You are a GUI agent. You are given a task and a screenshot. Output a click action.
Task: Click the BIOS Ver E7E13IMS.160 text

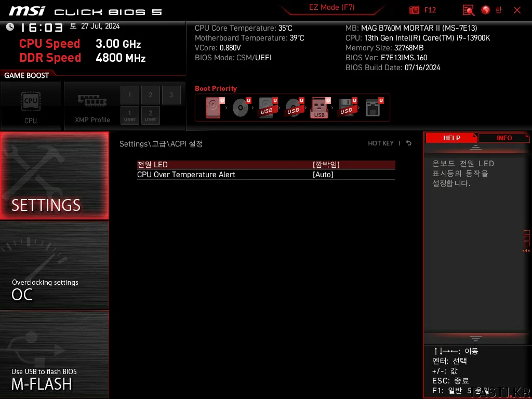tap(386, 58)
